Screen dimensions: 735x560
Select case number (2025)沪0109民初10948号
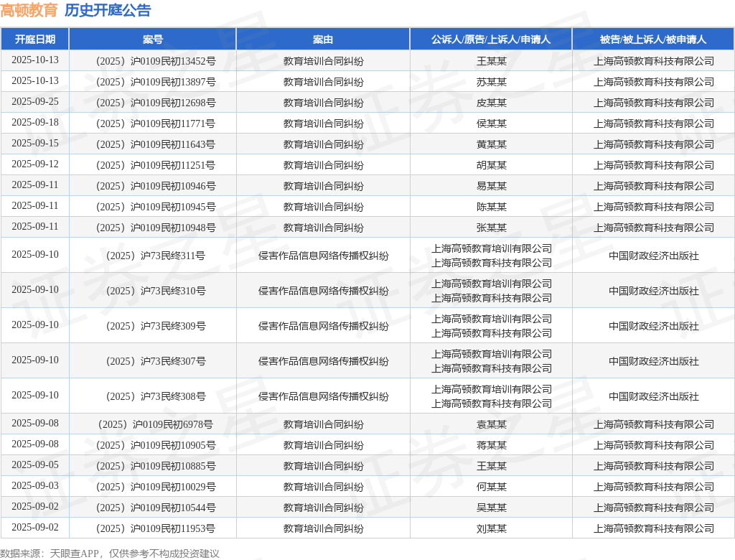[156, 228]
